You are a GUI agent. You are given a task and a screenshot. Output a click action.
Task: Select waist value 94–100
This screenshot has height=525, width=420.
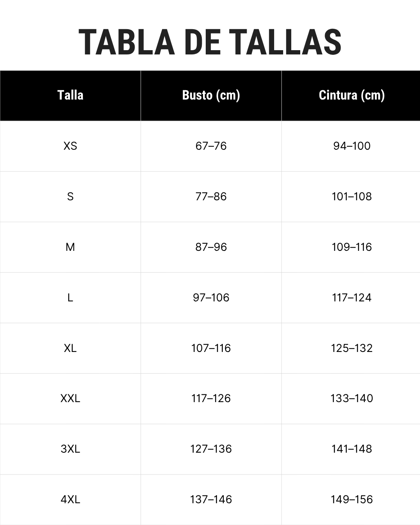352,146
